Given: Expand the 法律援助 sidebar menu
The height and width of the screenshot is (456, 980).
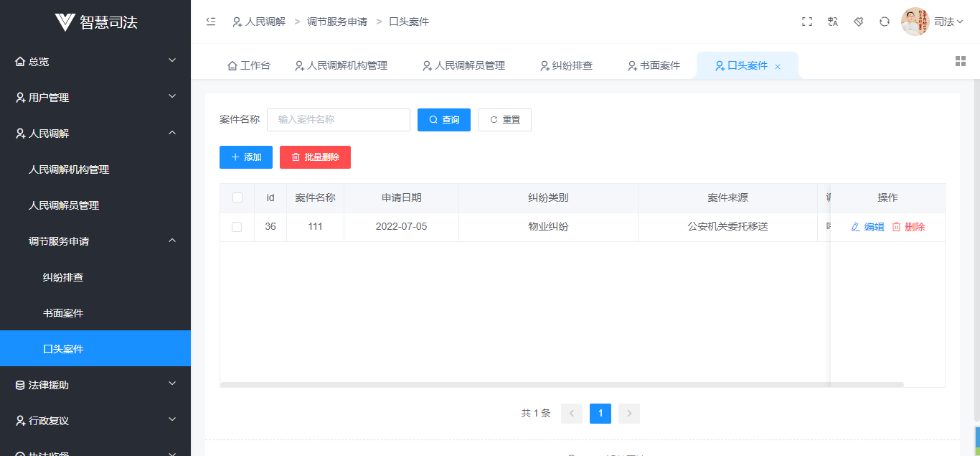Looking at the screenshot, I should pyautogui.click(x=95, y=385).
